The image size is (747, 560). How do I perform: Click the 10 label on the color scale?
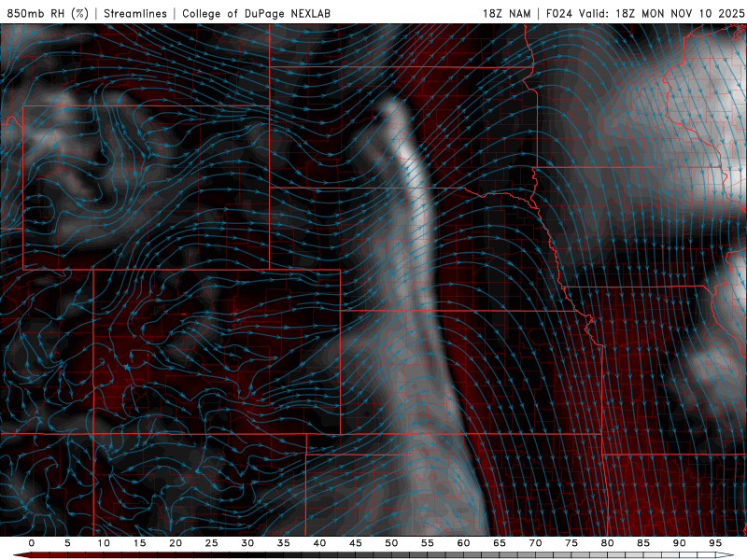coord(104,543)
